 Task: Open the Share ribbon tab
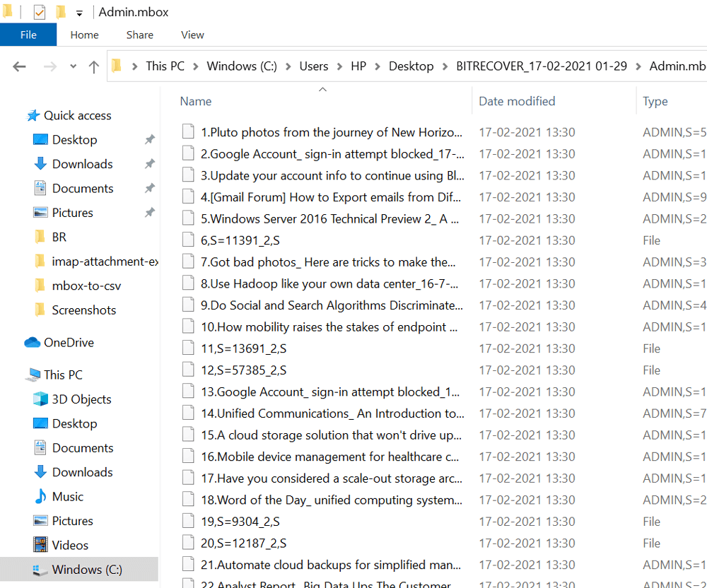coord(139,35)
